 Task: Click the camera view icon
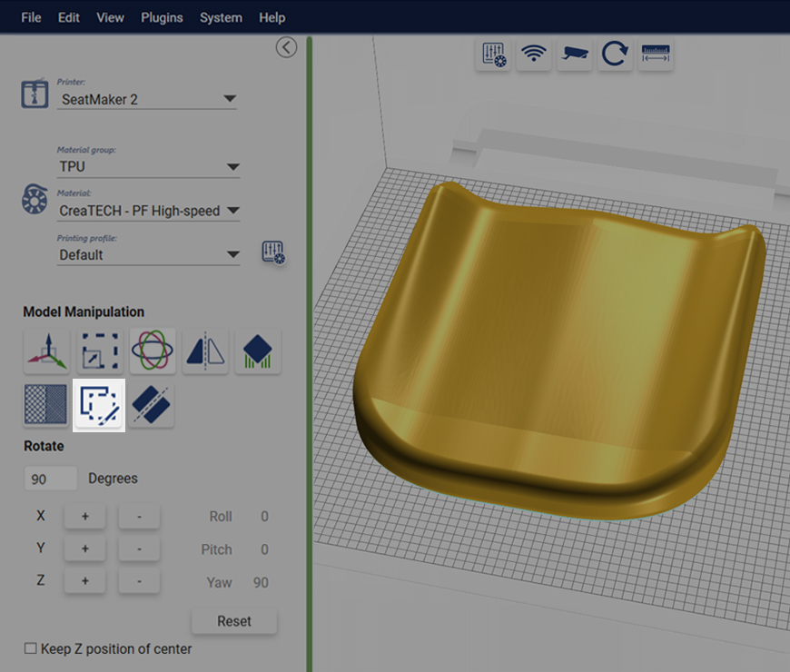pyautogui.click(x=575, y=54)
